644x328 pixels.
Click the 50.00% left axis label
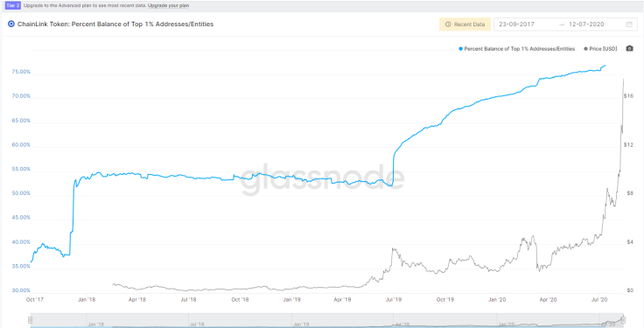pyautogui.click(x=21, y=193)
